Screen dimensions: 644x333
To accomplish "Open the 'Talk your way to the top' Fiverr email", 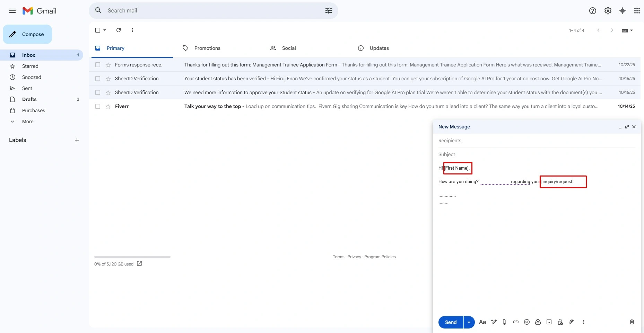I will coord(365,106).
